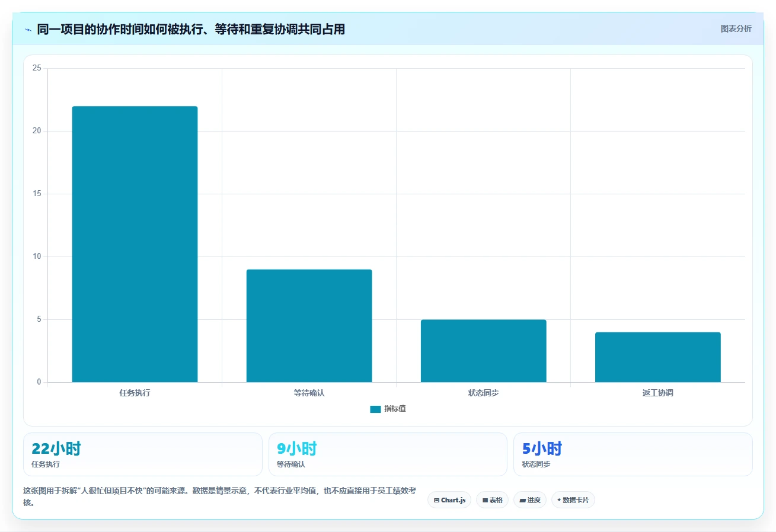The width and height of the screenshot is (776, 532).
Task: Click the 等待确认 bar in chart
Action: (309, 326)
